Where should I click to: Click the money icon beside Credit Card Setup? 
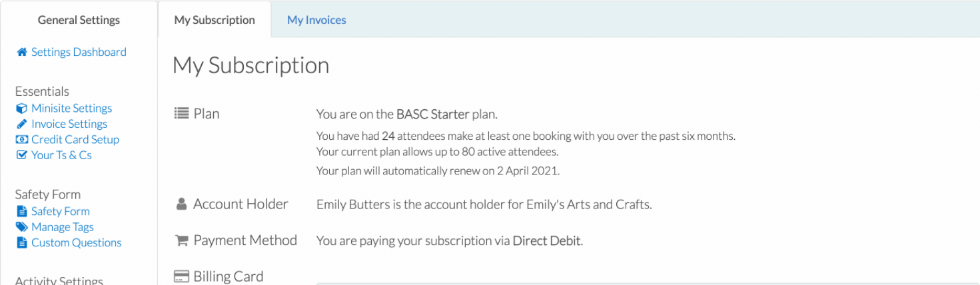click(21, 139)
